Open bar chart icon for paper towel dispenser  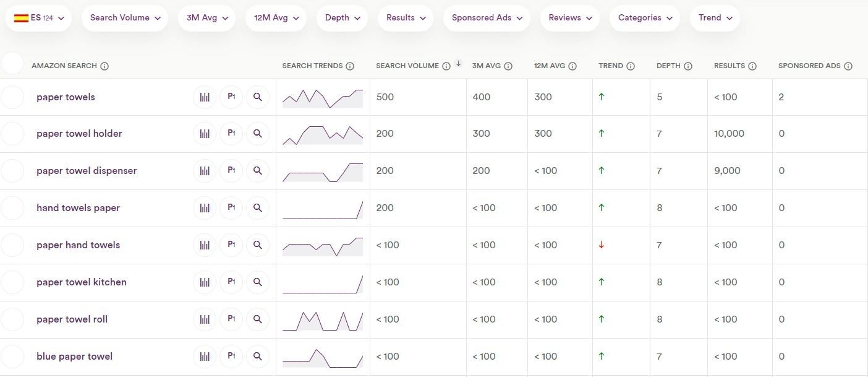[205, 171]
